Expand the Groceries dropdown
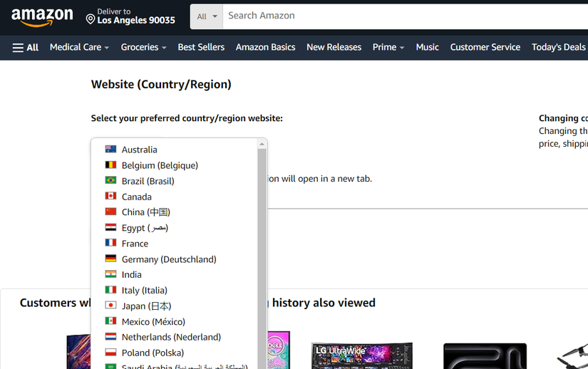The width and height of the screenshot is (588, 369). pos(143,48)
